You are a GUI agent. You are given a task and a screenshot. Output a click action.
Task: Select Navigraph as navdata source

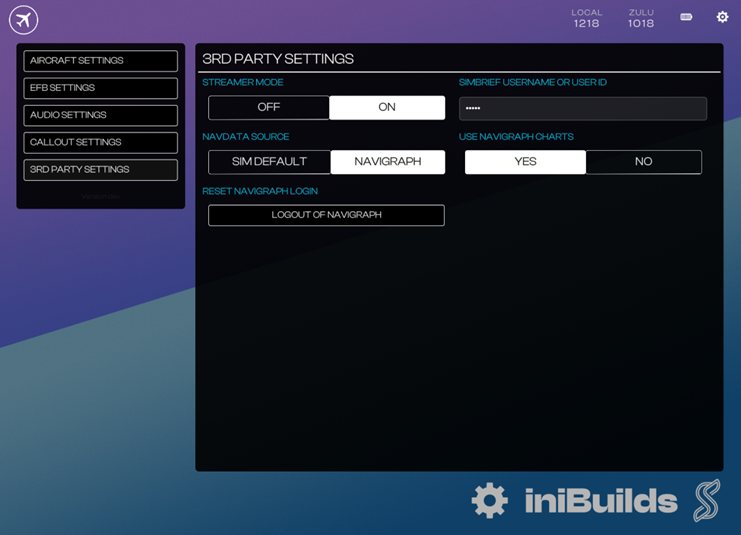coord(388,162)
